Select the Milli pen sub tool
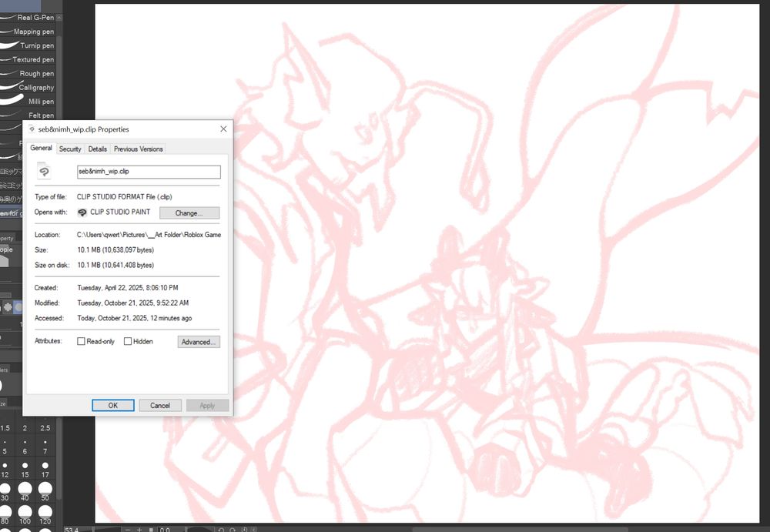The width and height of the screenshot is (770, 532). click(x=28, y=101)
